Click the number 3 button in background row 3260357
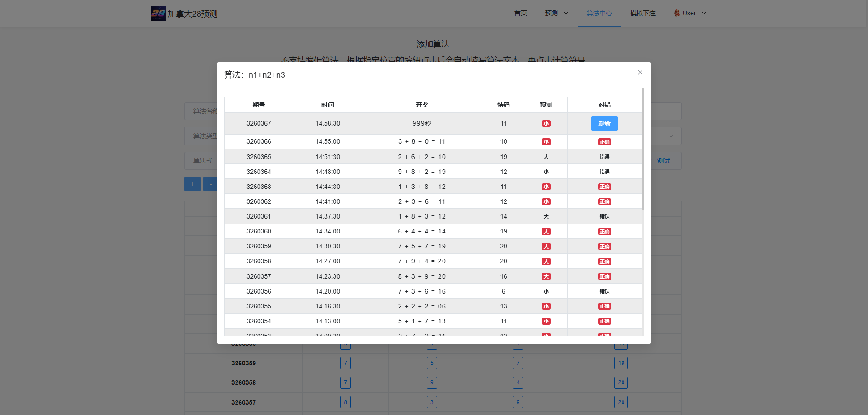The height and width of the screenshot is (415, 868). point(432,402)
